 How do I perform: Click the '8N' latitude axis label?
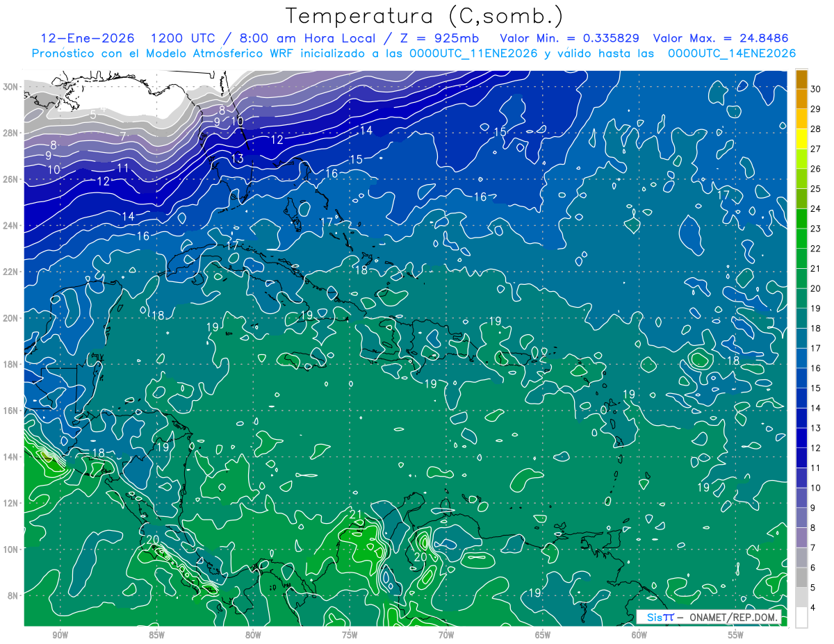(x=13, y=595)
